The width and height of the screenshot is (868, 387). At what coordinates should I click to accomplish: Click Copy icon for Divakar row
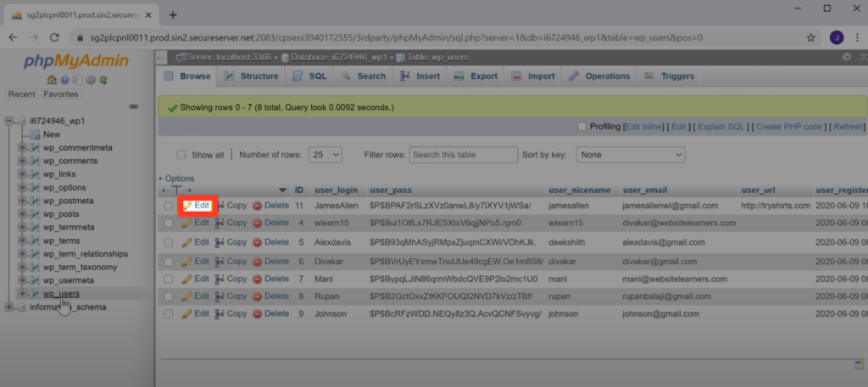click(220, 262)
